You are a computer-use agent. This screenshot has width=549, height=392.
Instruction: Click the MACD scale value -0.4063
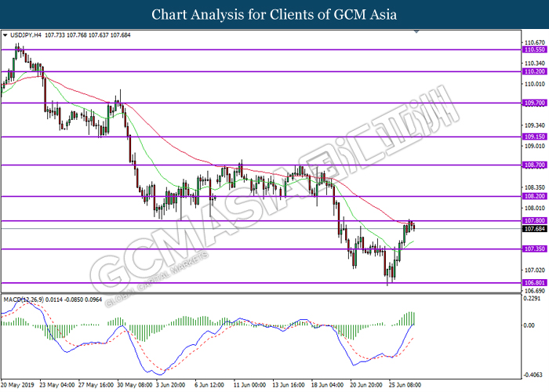(533, 375)
